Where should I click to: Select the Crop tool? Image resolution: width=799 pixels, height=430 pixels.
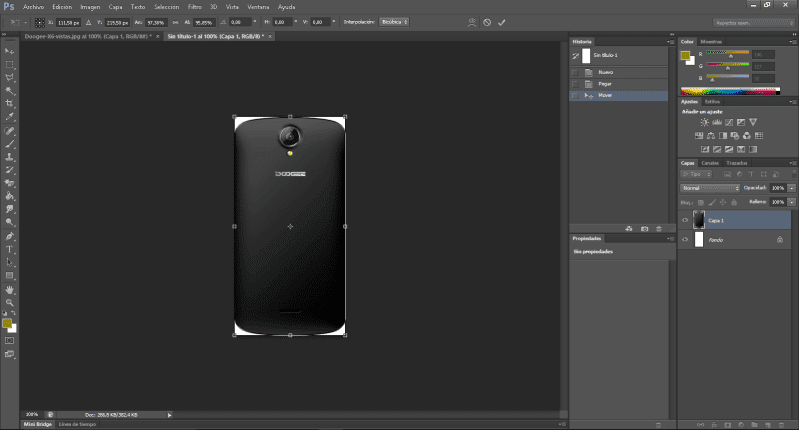tap(9, 103)
